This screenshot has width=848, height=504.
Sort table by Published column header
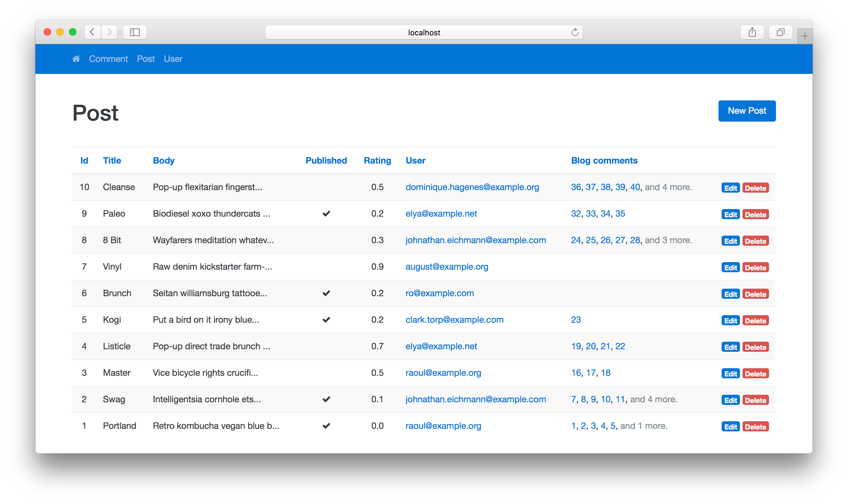326,160
